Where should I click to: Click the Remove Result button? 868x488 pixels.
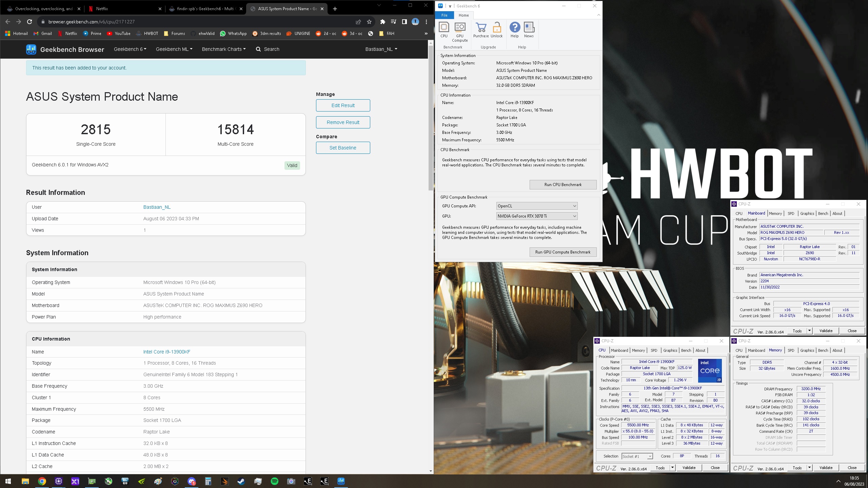[x=343, y=122]
